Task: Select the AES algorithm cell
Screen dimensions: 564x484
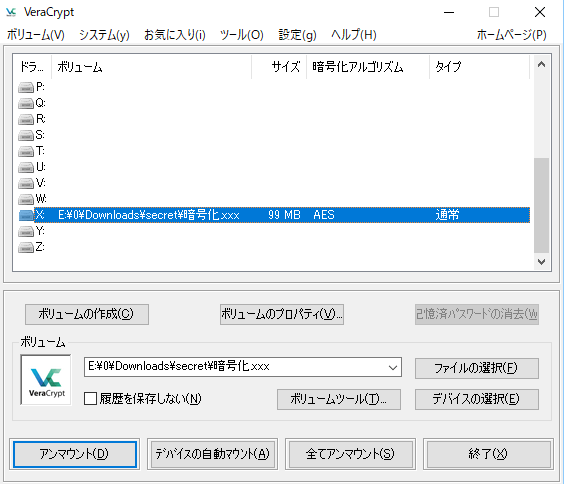Action: [324, 215]
